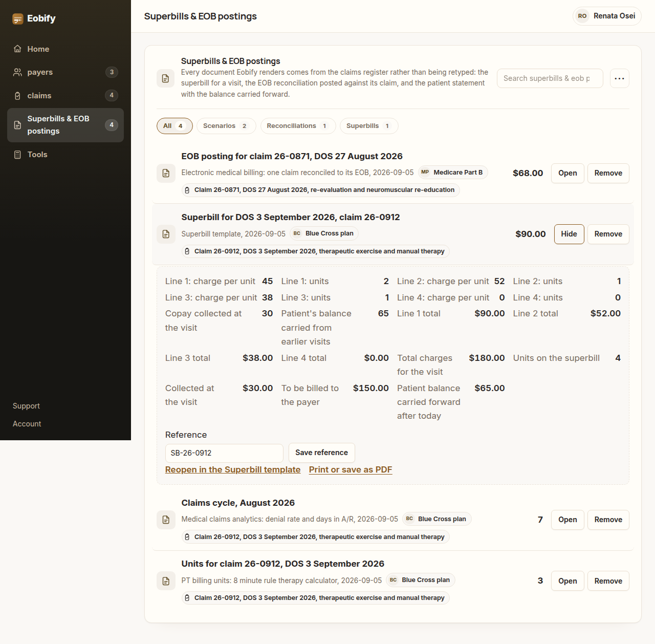655x644 pixels.
Task: Click the Line 3 total $38.00 value
Action: tap(257, 358)
